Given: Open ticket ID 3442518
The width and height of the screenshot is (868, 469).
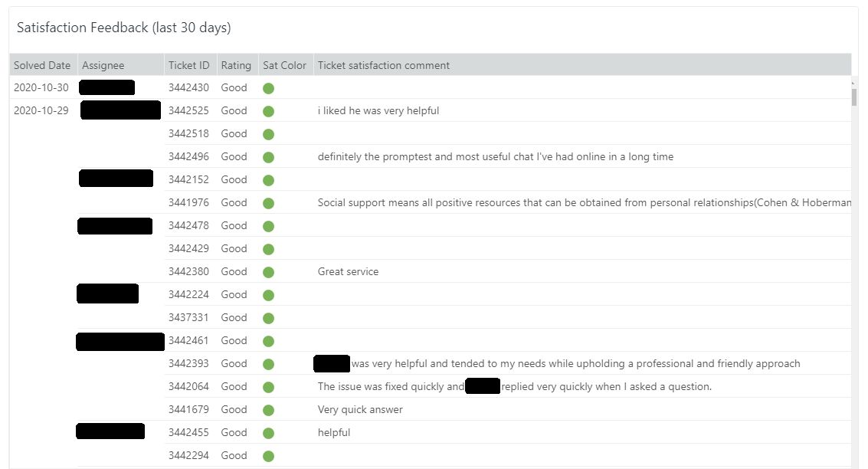Looking at the screenshot, I should click(x=188, y=133).
